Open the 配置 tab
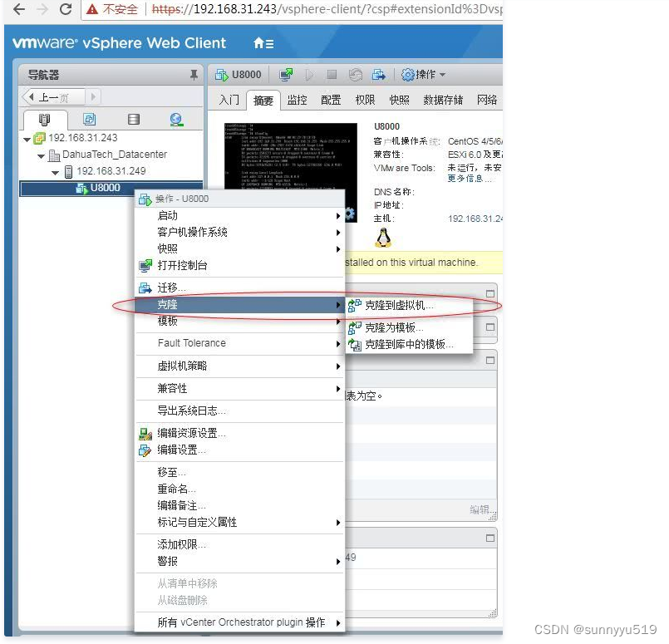 [331, 101]
